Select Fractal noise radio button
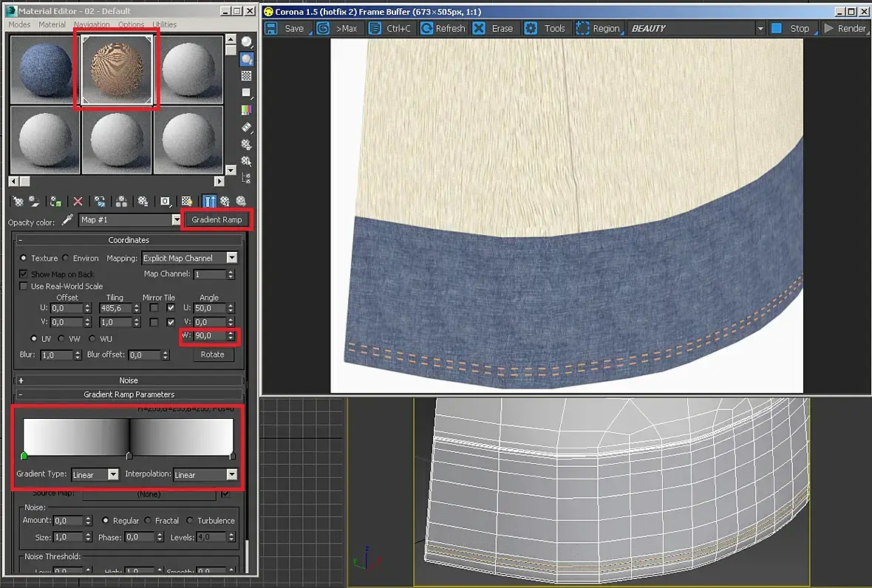The height and width of the screenshot is (588, 872). [x=149, y=521]
